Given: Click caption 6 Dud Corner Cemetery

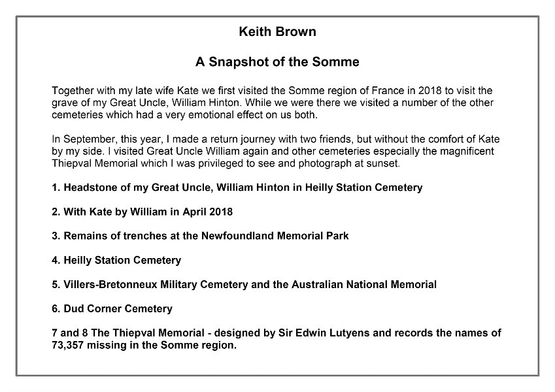Looking at the screenshot, I should pyautogui.click(x=112, y=309).
